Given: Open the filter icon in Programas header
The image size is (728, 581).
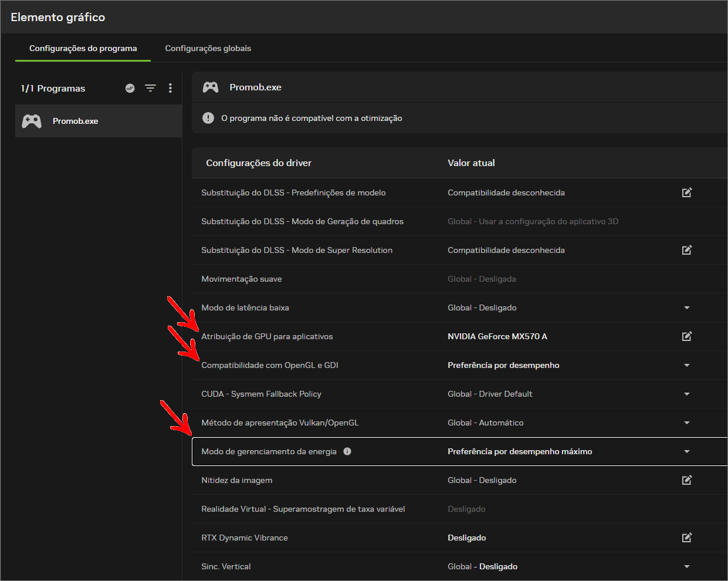Looking at the screenshot, I should click(x=150, y=88).
